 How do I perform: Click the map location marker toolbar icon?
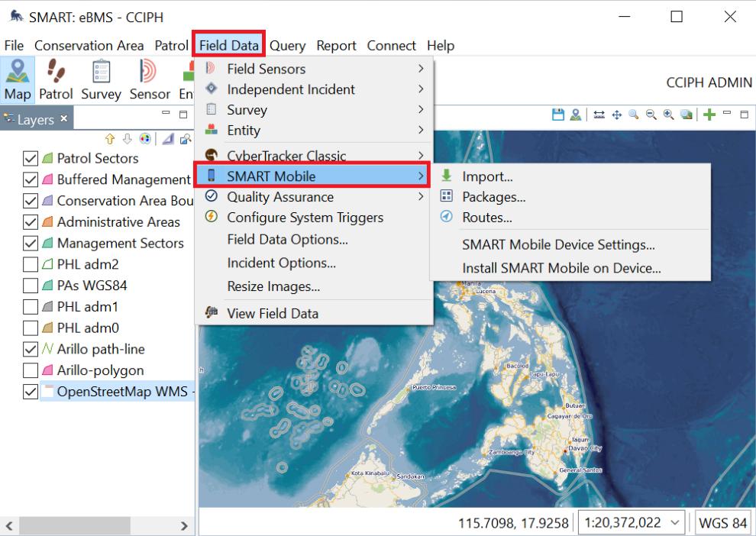click(575, 115)
